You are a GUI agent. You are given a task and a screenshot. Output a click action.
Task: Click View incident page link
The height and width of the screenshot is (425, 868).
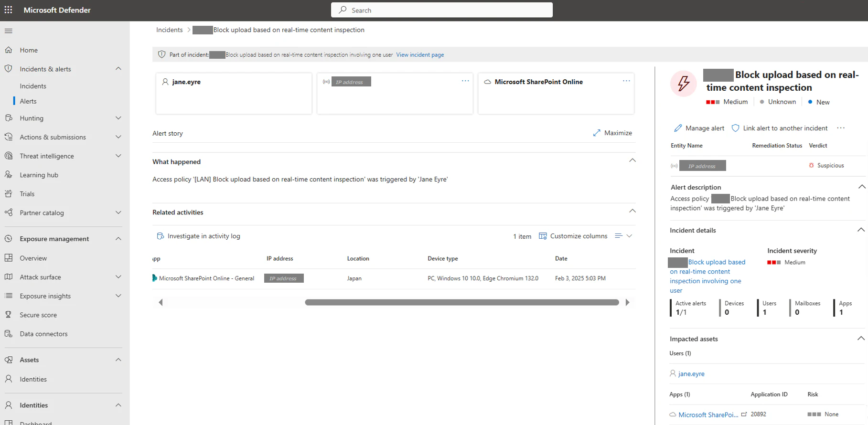[x=420, y=55]
